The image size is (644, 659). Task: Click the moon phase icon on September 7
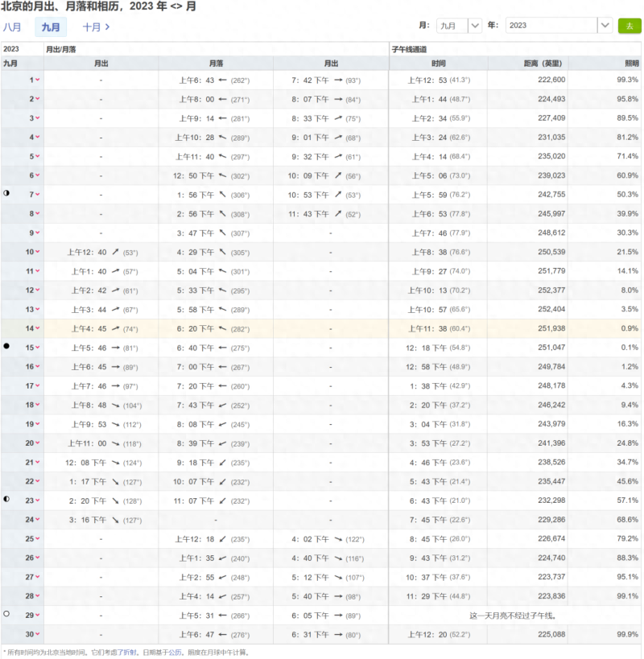pyautogui.click(x=7, y=194)
